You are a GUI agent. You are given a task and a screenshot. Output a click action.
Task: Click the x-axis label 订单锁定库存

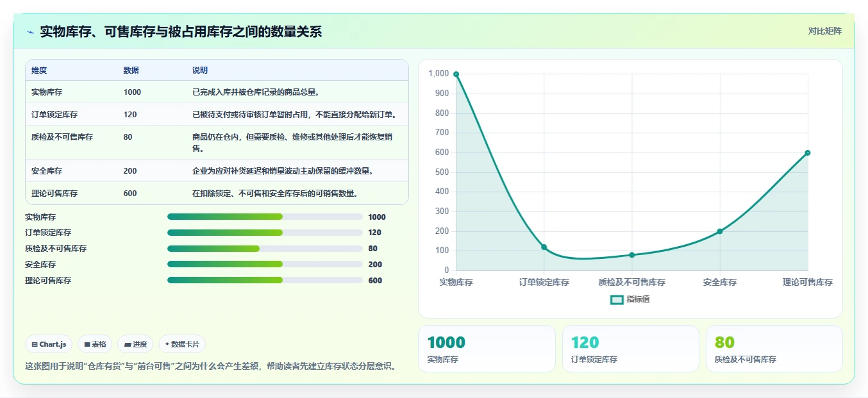tap(544, 282)
